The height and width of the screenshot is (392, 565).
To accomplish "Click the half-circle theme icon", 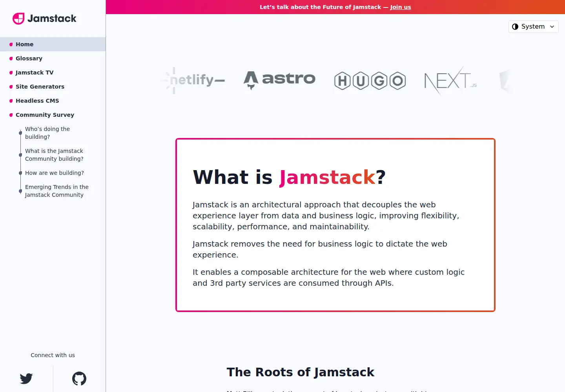I will tap(515, 27).
